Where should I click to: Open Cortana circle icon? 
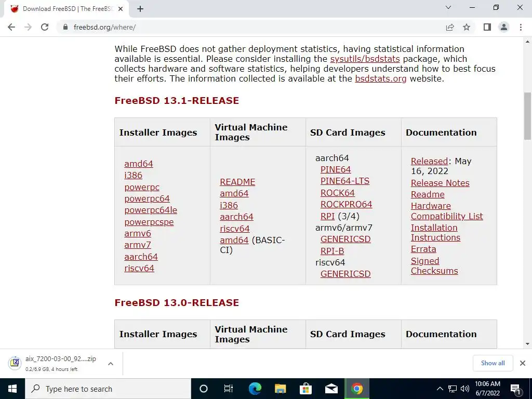pos(204,389)
